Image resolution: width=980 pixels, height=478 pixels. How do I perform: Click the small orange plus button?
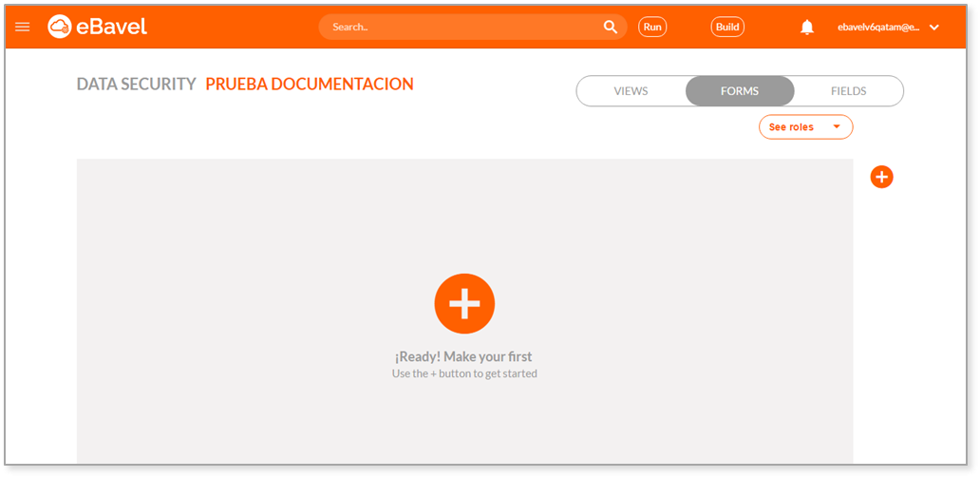coord(881,177)
